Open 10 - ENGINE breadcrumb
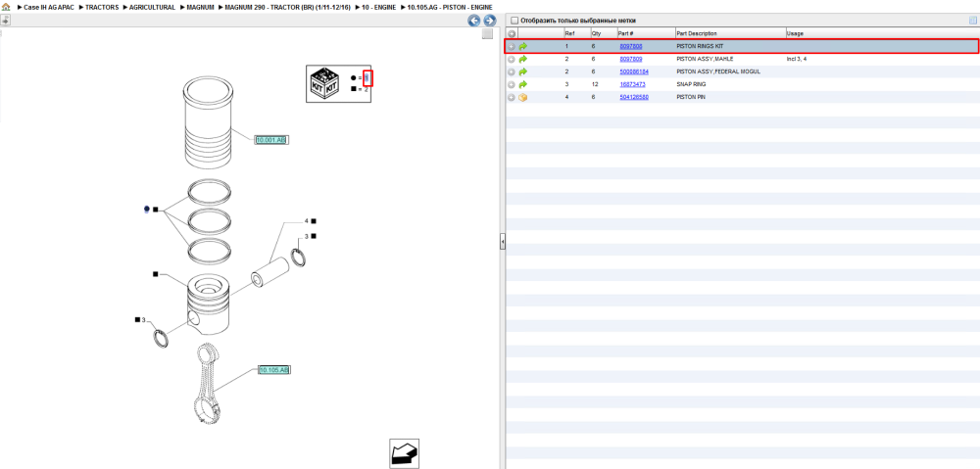This screenshot has height=469, width=980. [x=378, y=8]
